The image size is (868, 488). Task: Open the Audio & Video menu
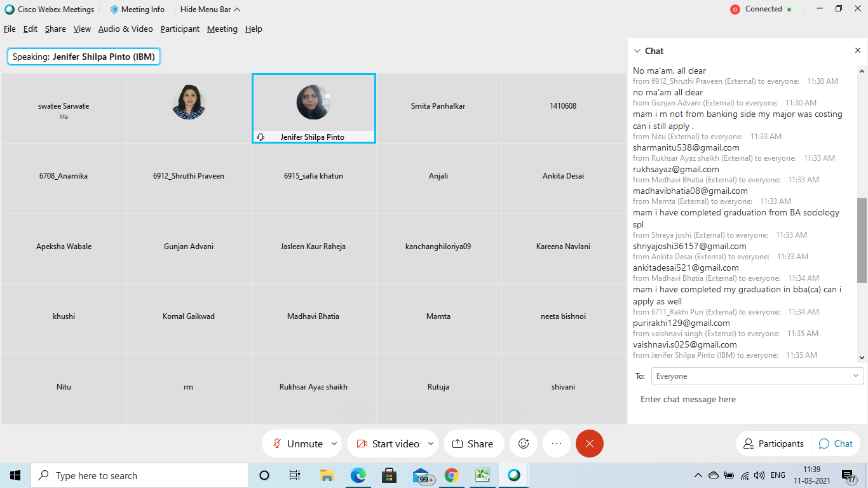(x=125, y=29)
